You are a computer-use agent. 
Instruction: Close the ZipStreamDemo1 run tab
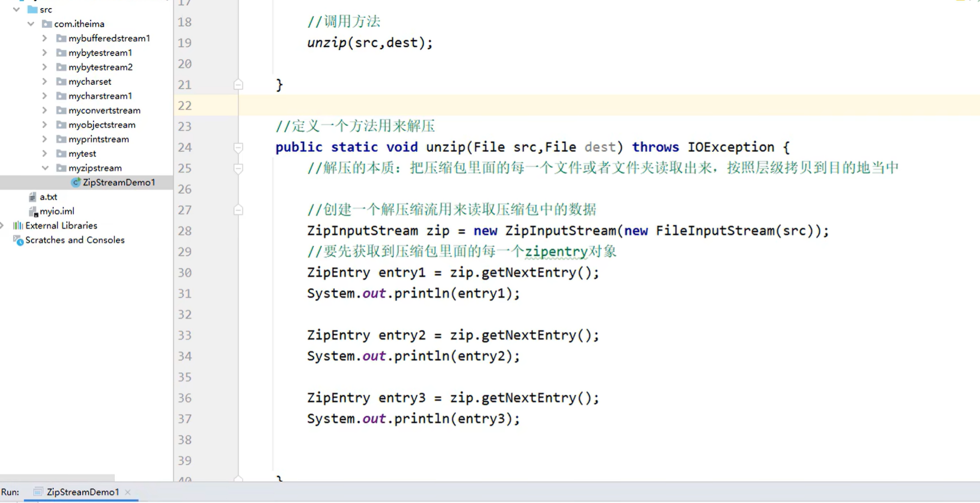[128, 492]
